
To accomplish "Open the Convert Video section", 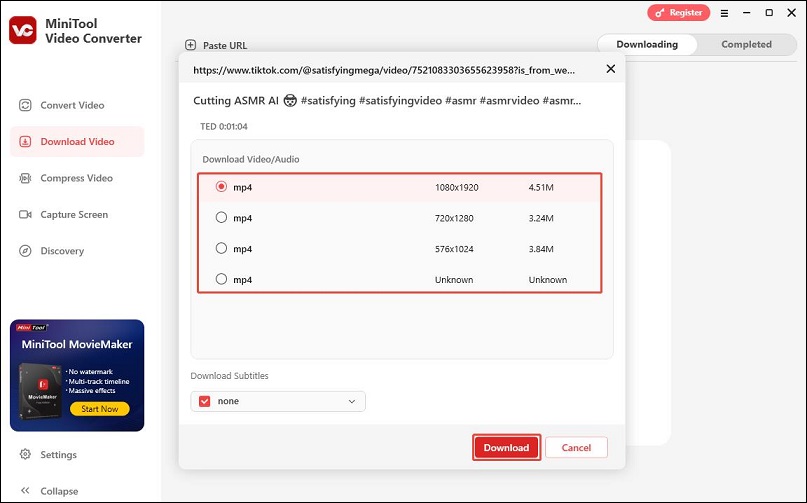I will (x=77, y=106).
